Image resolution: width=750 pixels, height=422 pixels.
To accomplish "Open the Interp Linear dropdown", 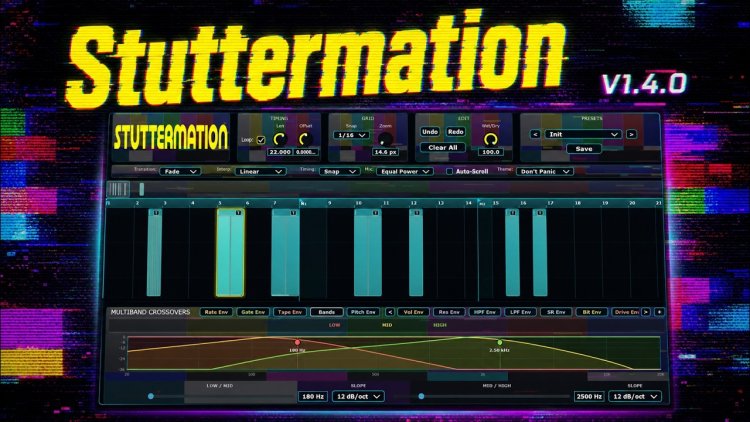I will click(x=260, y=171).
